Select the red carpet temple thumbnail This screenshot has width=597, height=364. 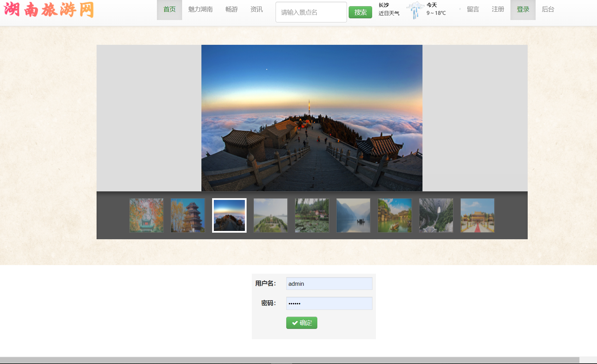pos(477,215)
